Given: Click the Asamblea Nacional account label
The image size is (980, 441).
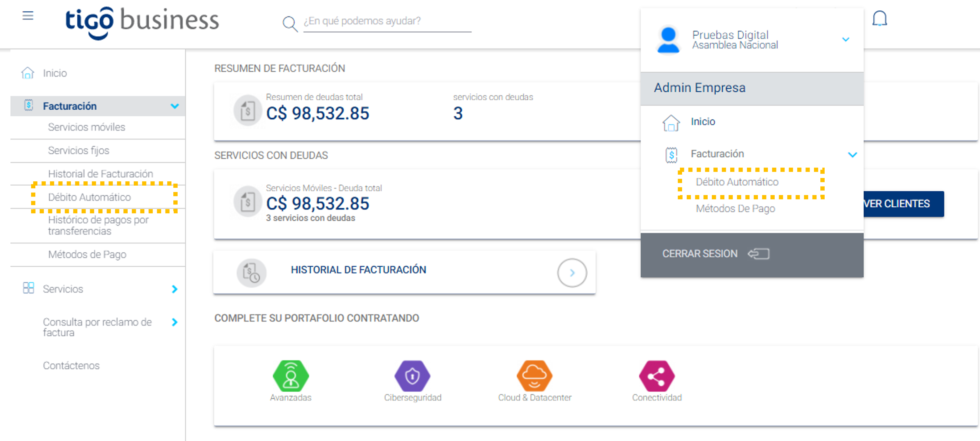Looking at the screenshot, I should click(x=735, y=45).
